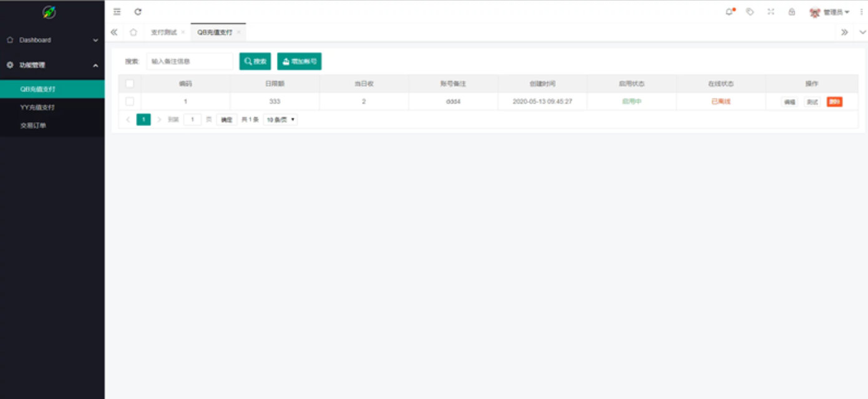The width and height of the screenshot is (868, 399).
Task: Switch to the 支付测试 tab
Action: point(163,32)
